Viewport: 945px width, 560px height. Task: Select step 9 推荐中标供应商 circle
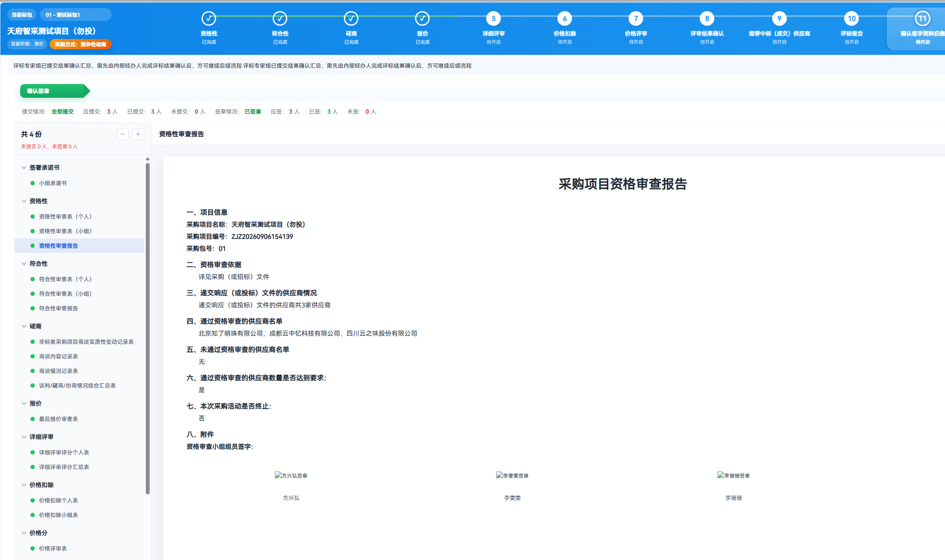point(779,18)
